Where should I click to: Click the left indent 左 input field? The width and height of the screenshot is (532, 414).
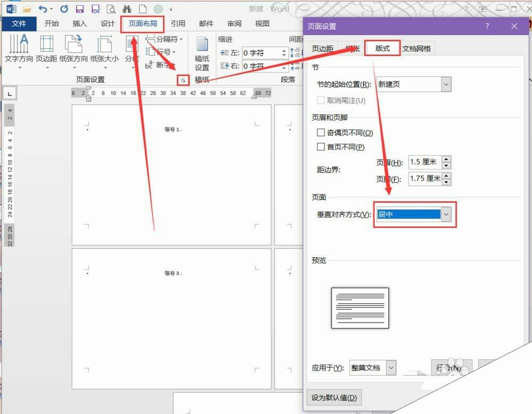(x=261, y=53)
